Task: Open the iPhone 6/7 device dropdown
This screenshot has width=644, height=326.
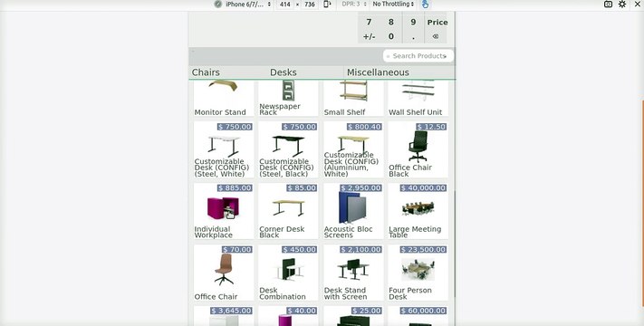Action: (248, 5)
